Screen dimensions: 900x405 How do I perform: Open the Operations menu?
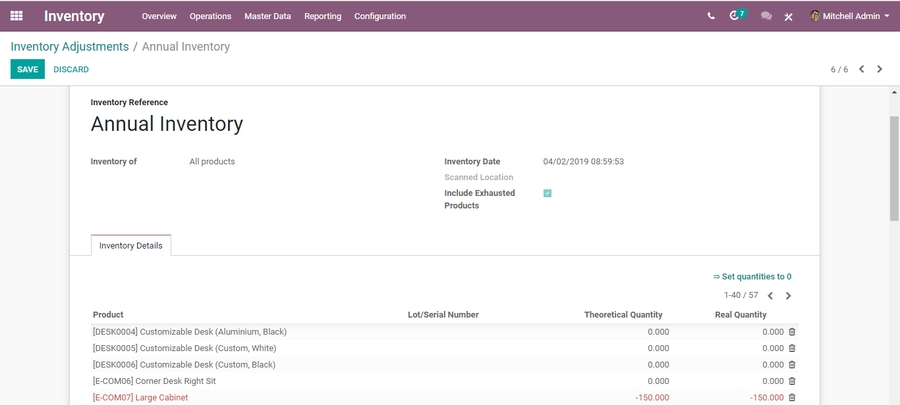tap(210, 16)
